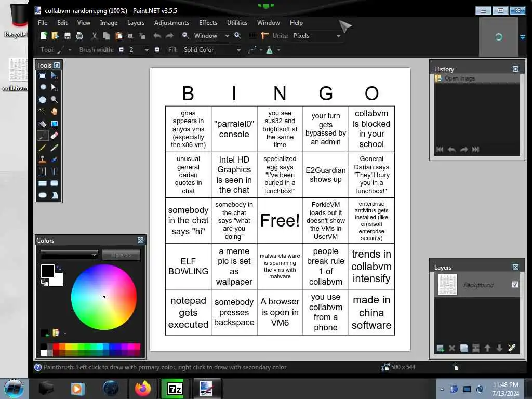Open the Brush width value dropdown

coord(147,50)
